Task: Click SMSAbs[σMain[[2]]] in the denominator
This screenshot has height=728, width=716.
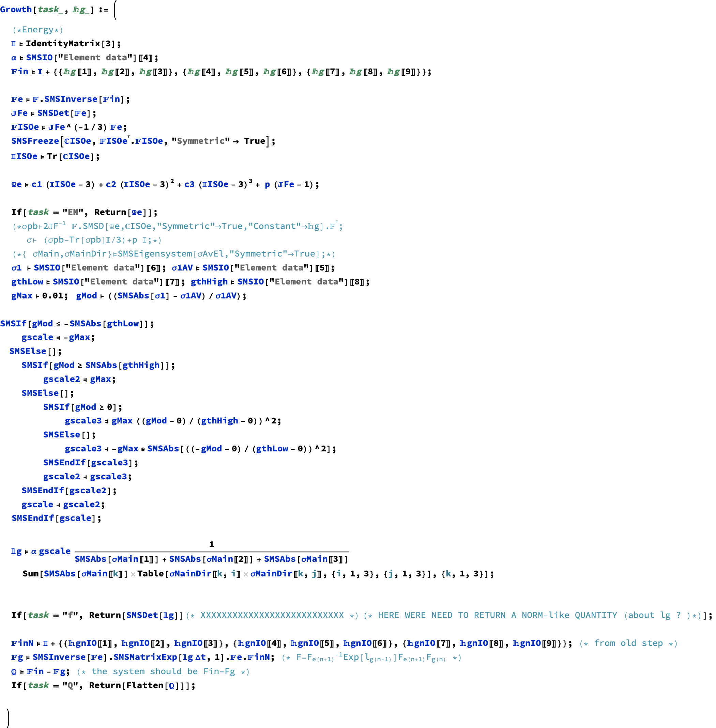Action: click(x=211, y=559)
